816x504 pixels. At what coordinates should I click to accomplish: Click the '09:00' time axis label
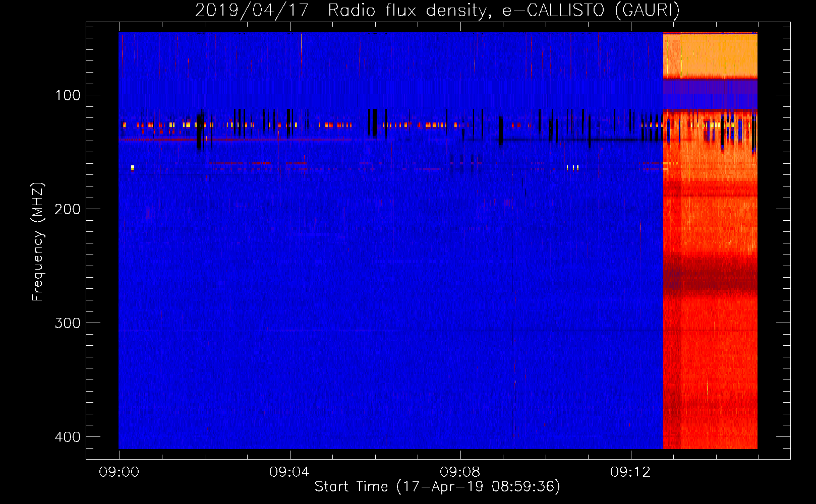pos(119,472)
